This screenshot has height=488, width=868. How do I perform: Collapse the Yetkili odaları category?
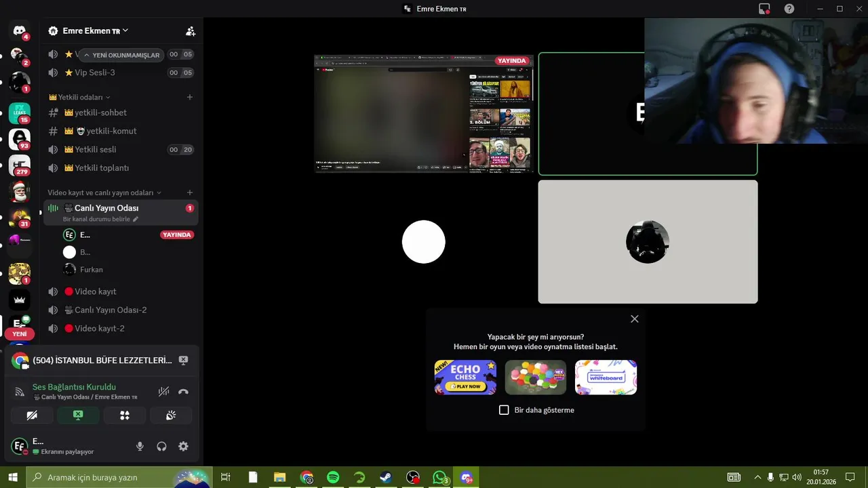pyautogui.click(x=79, y=98)
